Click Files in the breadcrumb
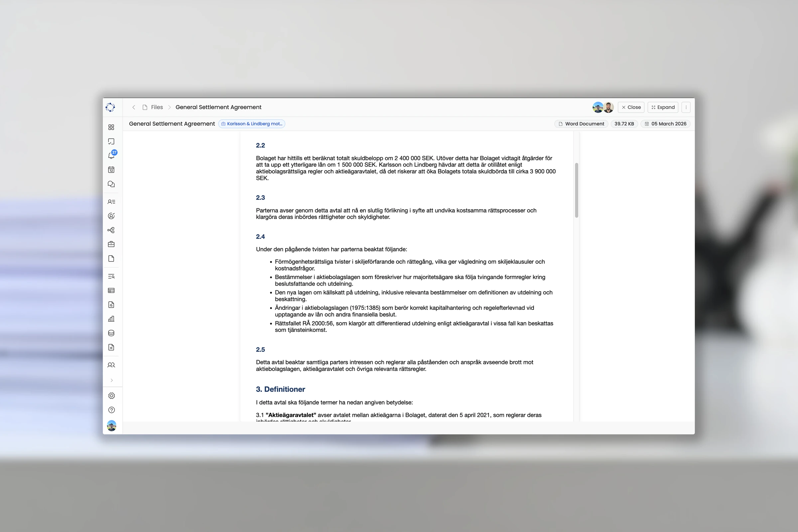Screen dimensions: 798x532 157,107
